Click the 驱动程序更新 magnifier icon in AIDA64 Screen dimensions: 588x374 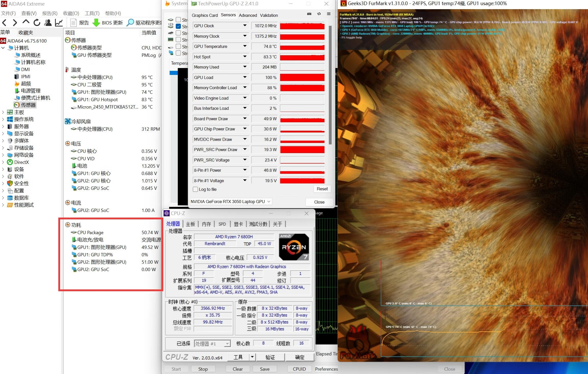[130, 23]
